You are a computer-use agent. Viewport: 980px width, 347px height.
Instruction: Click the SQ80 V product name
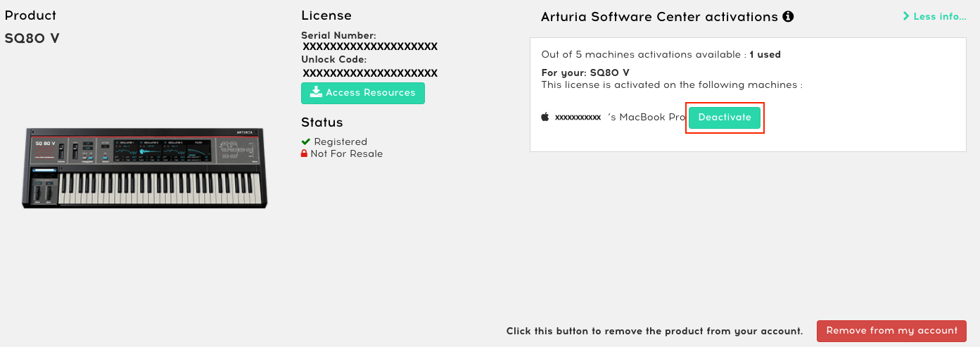(x=32, y=38)
